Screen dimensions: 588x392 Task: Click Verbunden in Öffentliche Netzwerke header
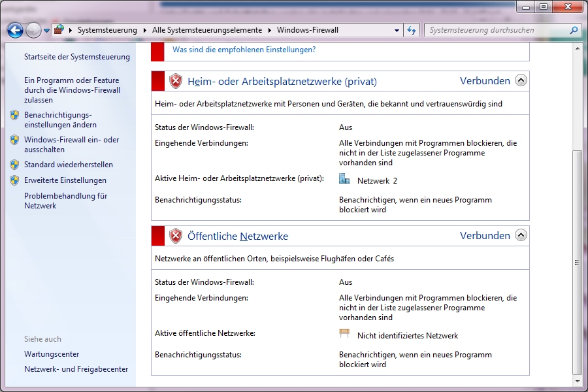coord(485,236)
